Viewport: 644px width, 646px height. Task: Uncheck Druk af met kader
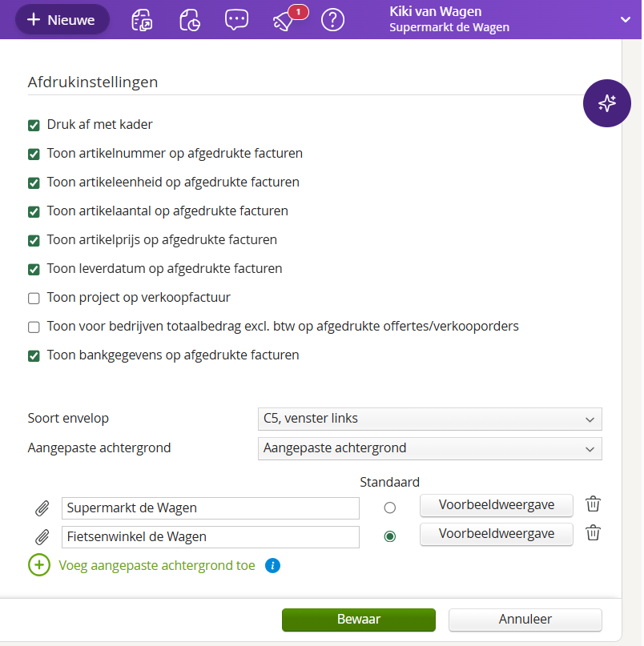click(x=34, y=125)
